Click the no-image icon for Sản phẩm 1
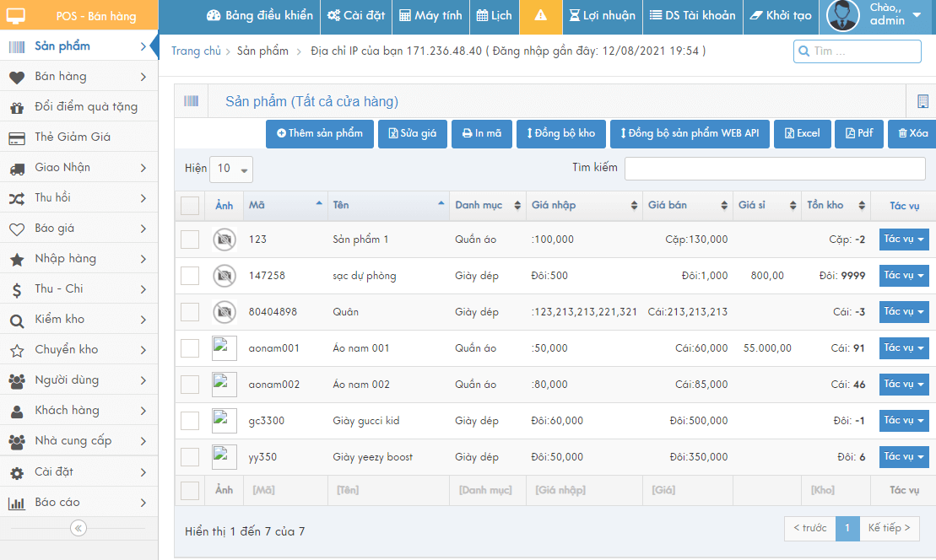 tap(224, 240)
